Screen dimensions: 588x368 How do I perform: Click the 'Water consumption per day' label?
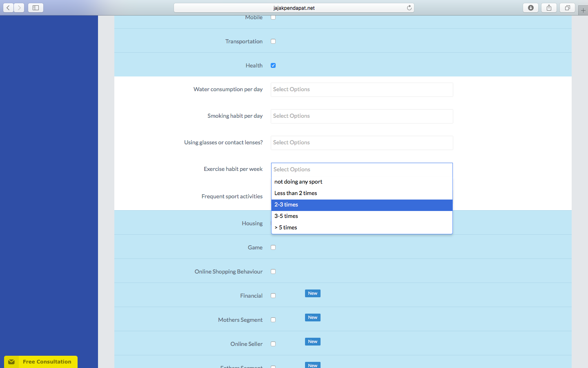[x=228, y=89]
